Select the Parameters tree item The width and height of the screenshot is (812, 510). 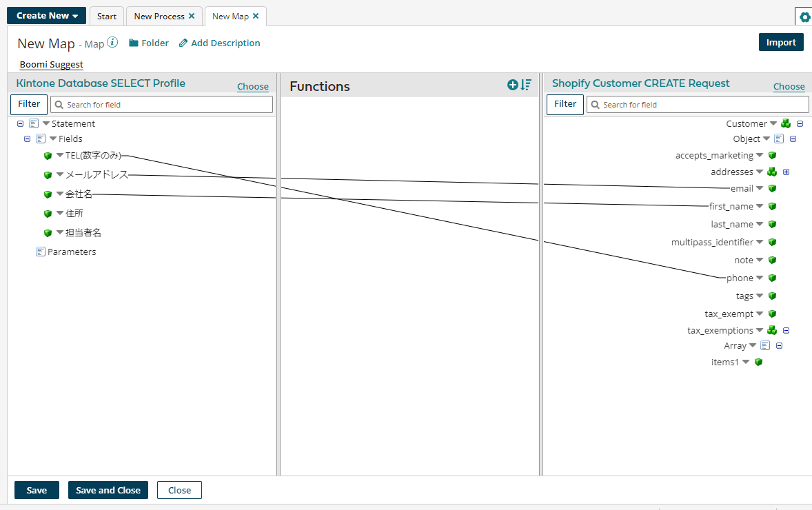pos(72,252)
